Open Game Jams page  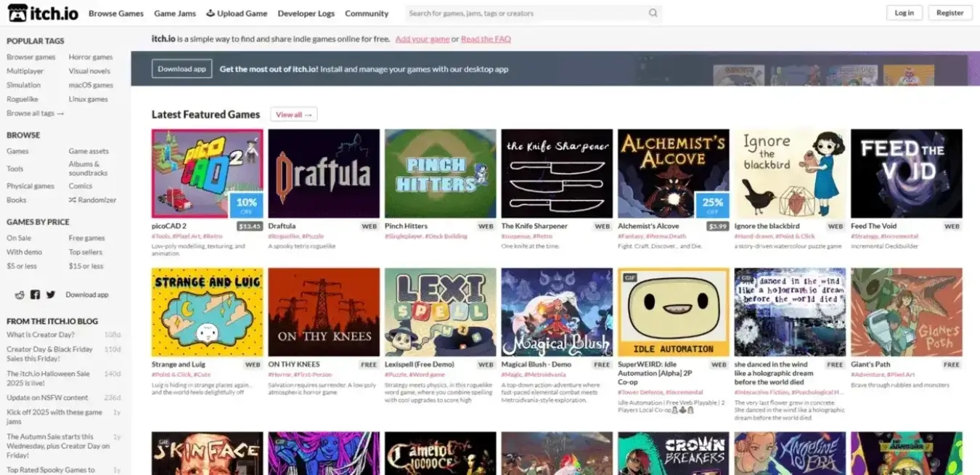click(x=175, y=13)
